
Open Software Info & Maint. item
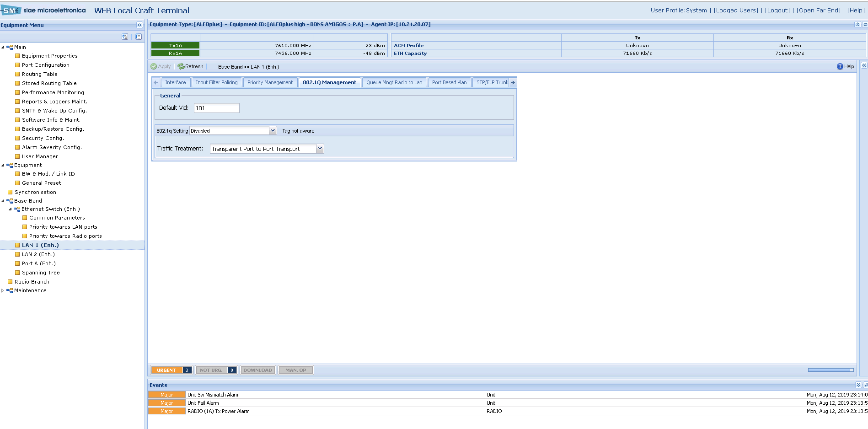[x=51, y=120]
